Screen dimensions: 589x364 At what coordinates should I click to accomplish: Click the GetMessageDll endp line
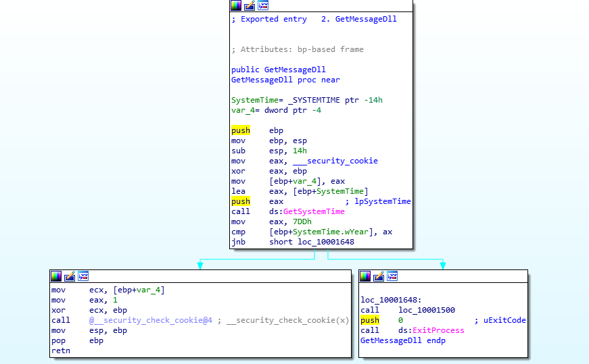tap(403, 340)
